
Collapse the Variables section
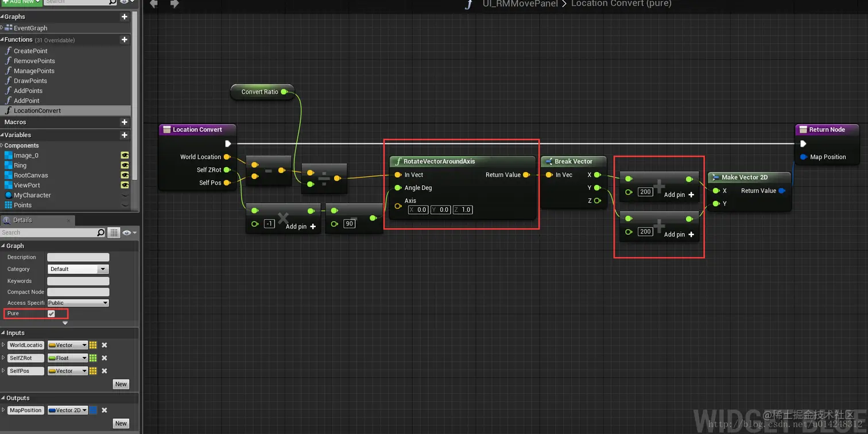click(2, 135)
